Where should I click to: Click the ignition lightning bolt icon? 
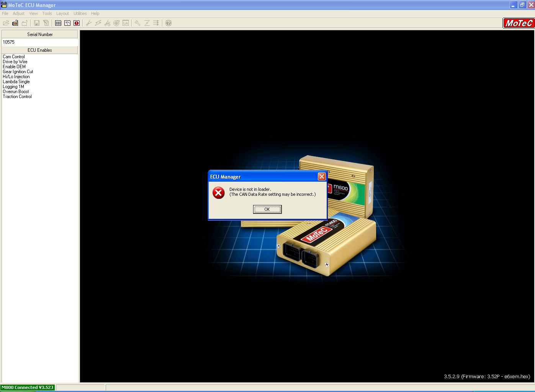[98, 23]
